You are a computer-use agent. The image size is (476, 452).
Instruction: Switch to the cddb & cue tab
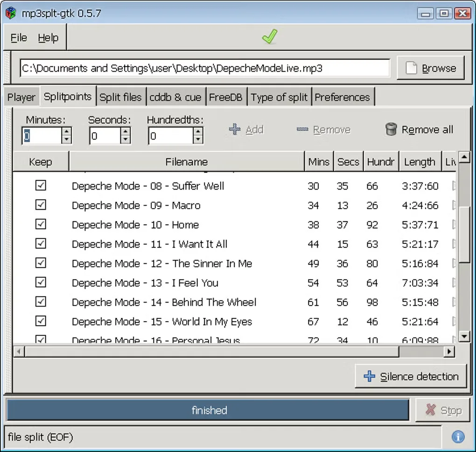point(175,97)
